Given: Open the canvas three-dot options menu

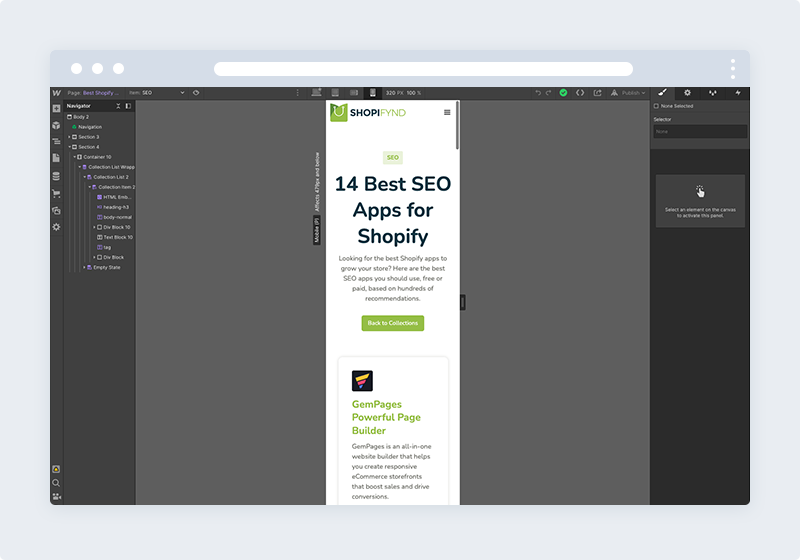Looking at the screenshot, I should click(297, 93).
